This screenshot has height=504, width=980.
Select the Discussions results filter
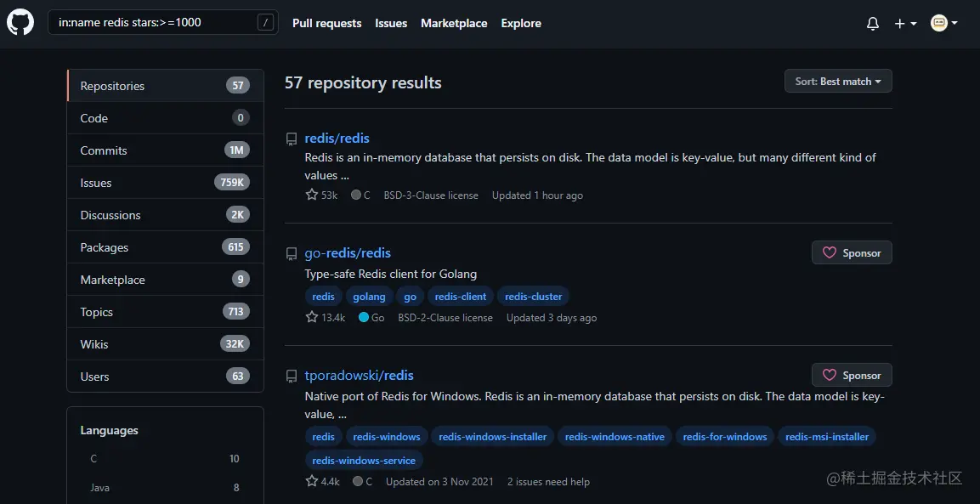click(x=165, y=214)
